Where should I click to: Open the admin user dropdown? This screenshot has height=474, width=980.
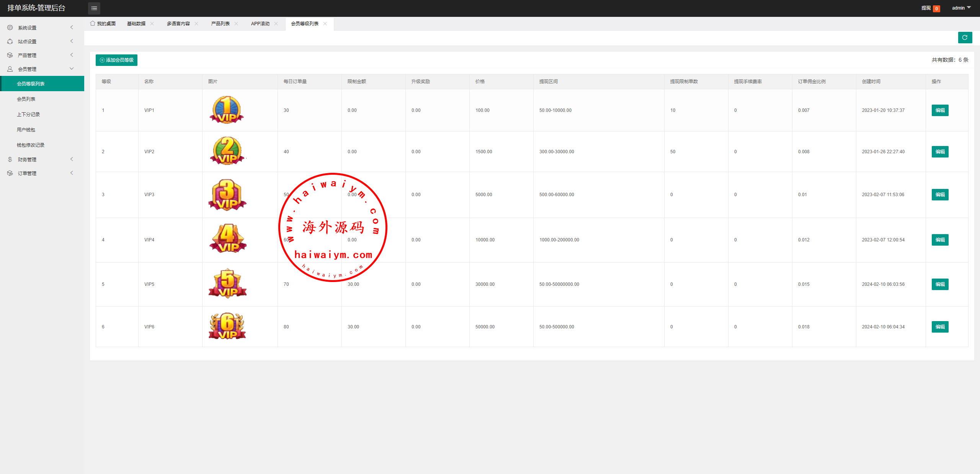(x=961, y=8)
